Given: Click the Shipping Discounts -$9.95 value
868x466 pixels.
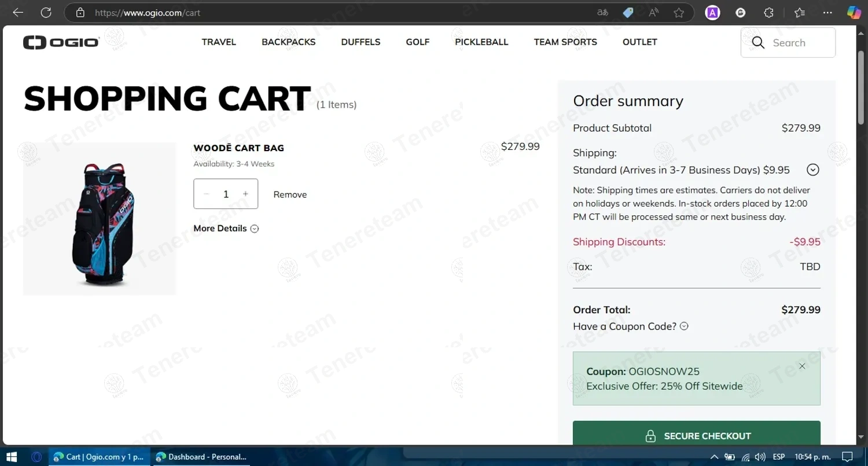Looking at the screenshot, I should click(x=805, y=242).
